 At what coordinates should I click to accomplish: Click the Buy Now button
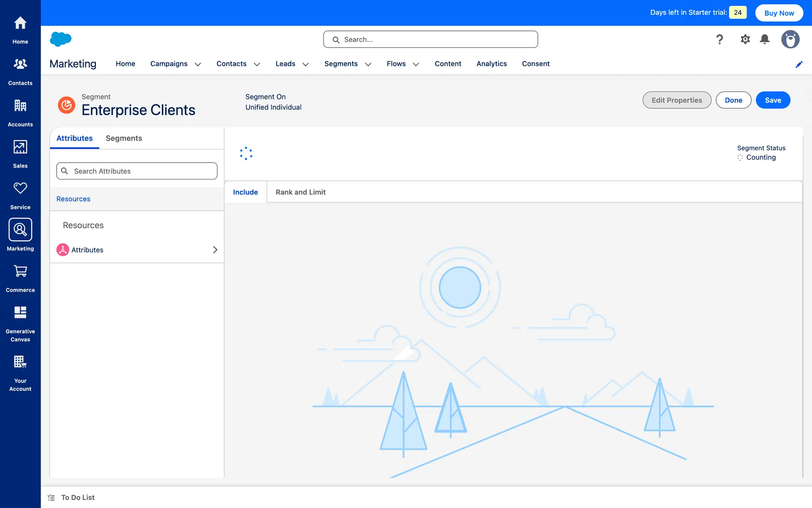click(779, 13)
